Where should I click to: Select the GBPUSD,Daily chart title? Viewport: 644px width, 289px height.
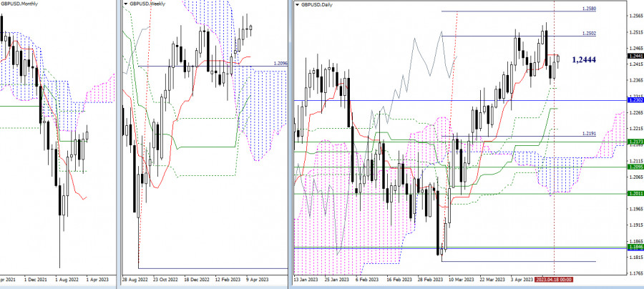[316, 4]
